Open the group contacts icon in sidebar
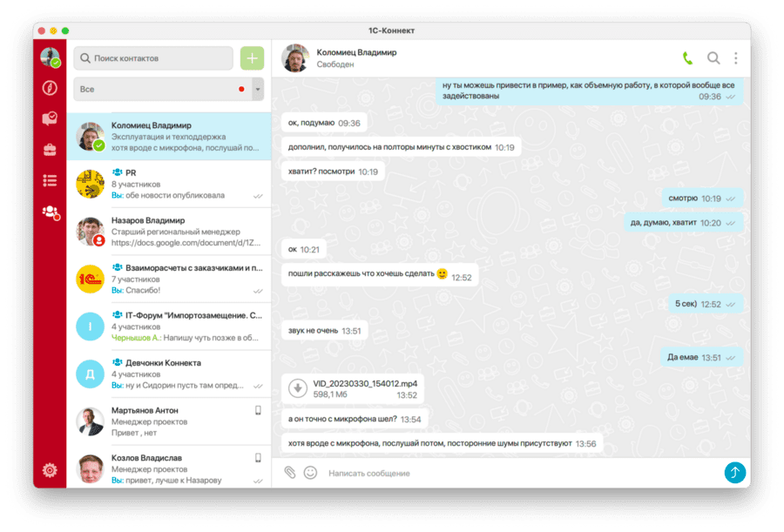 tap(51, 212)
